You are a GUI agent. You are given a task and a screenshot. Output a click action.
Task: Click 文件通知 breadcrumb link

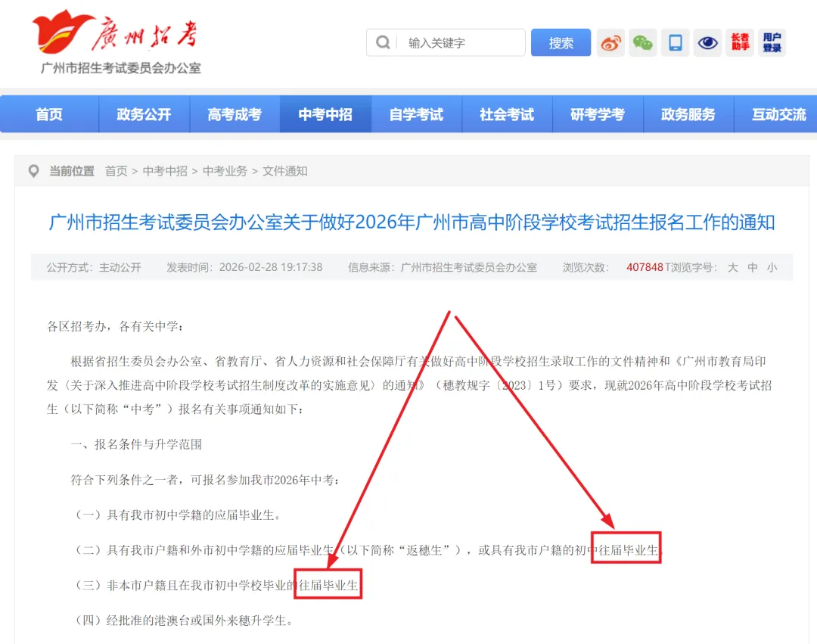click(285, 171)
